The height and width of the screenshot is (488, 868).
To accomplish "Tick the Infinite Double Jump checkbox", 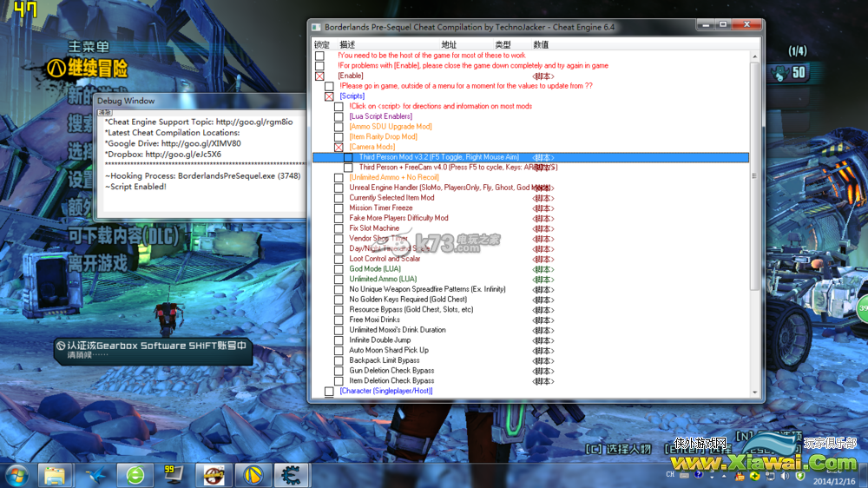I will (x=339, y=340).
